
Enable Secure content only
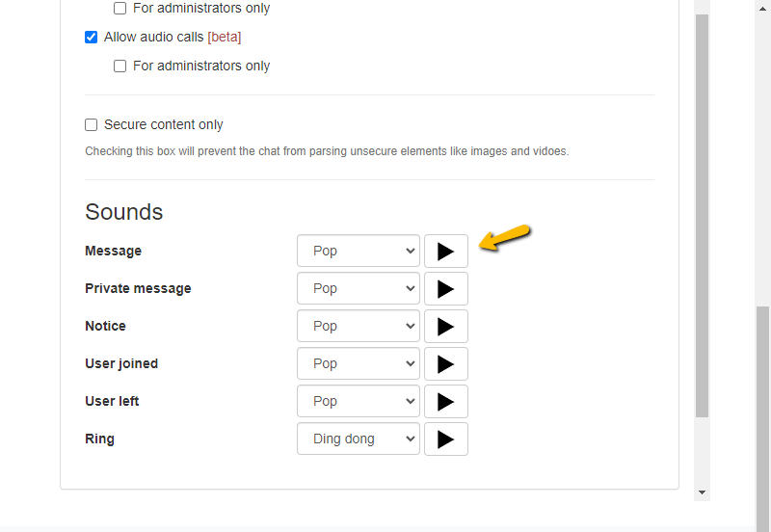(x=92, y=124)
